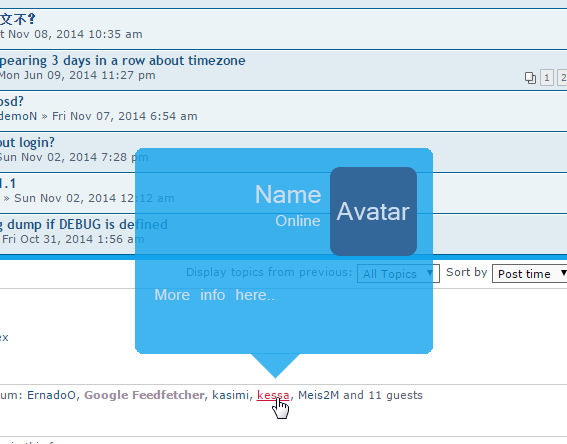
Task: Click the Avatar box in the popup
Action: (x=373, y=211)
